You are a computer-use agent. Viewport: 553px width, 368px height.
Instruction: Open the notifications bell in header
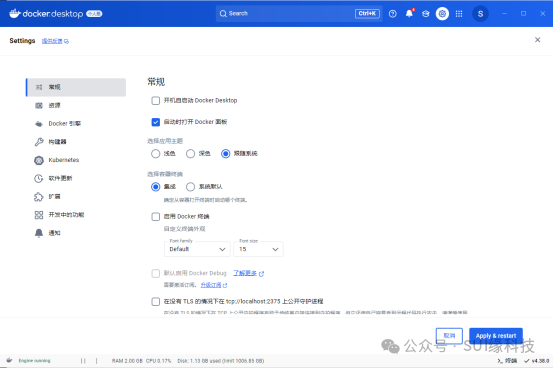409,13
